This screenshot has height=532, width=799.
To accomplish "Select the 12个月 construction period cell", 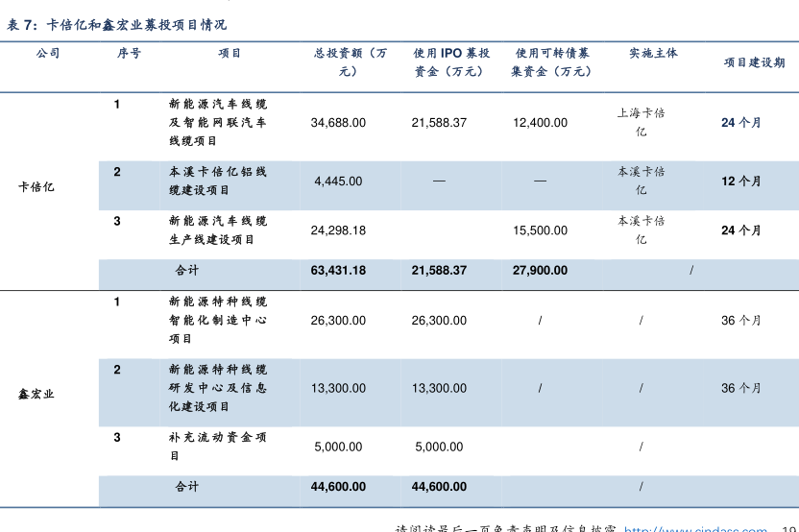I will (741, 181).
